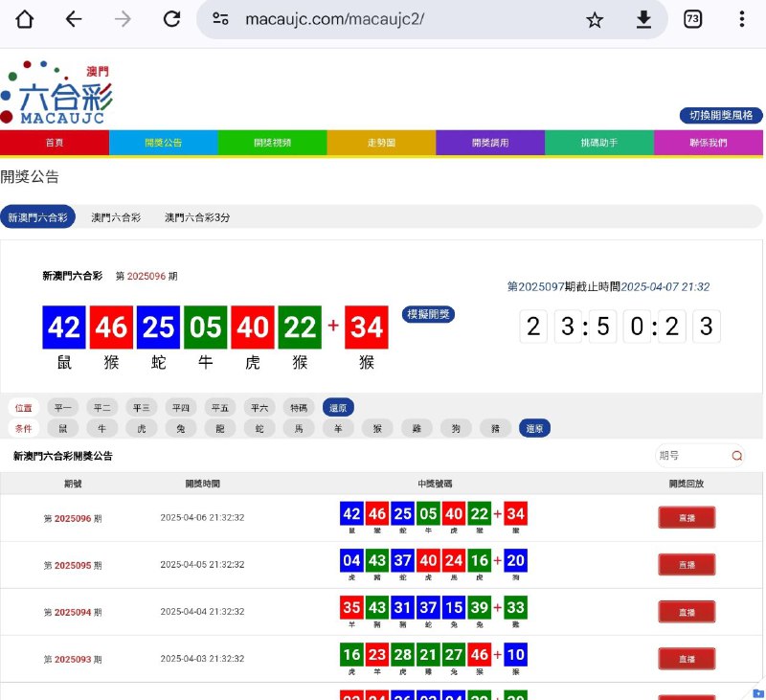Screen dimensions: 766x700
Task: Toggle the 鼠 zodiac condition filter
Action: 62,428
